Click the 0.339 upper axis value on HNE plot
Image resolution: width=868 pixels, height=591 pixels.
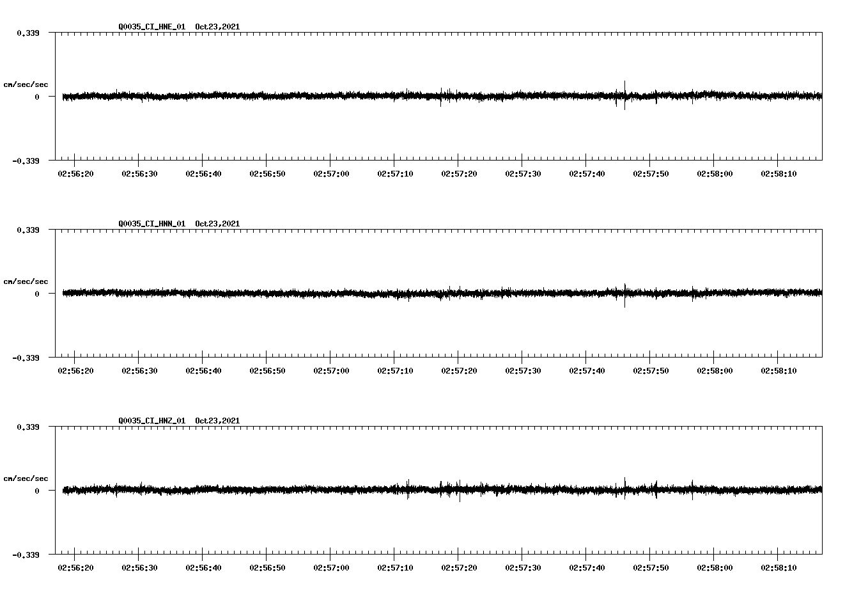[x=27, y=33]
